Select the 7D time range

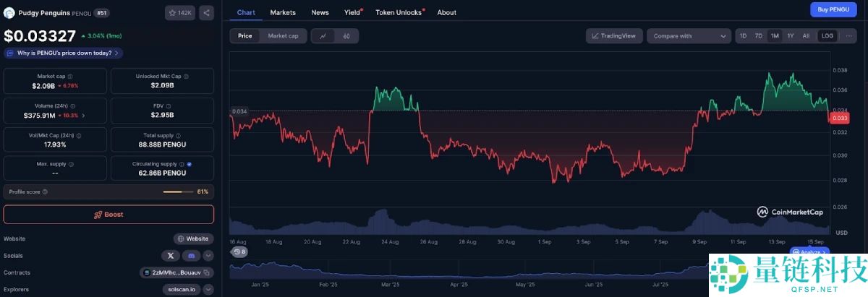pos(759,36)
